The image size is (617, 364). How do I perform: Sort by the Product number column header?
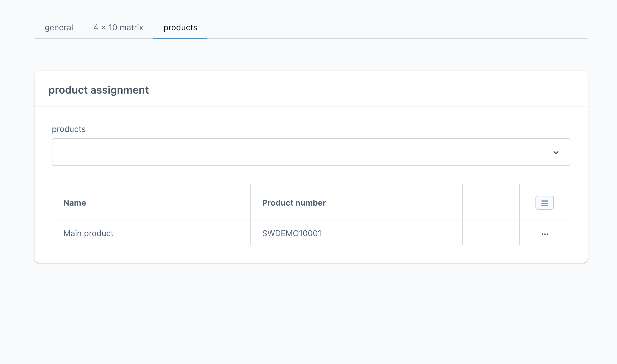pos(294,203)
